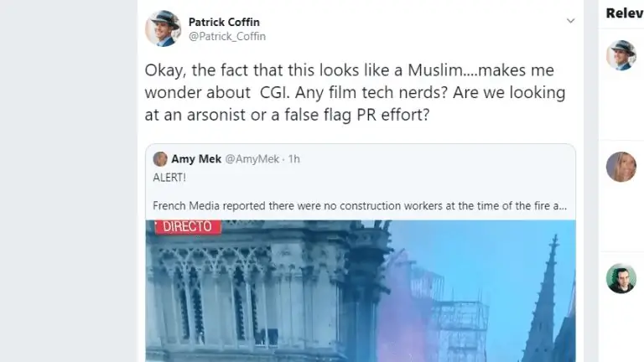Click the @Patrick_Coffin handle
The image size is (644, 362).
(227, 37)
